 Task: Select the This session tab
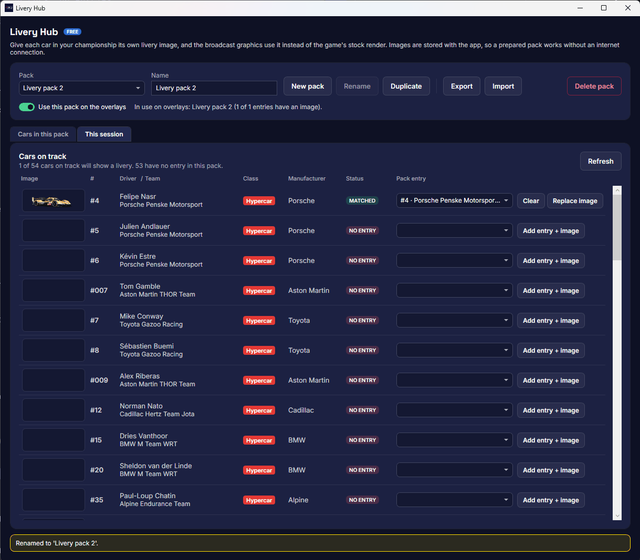[104, 134]
